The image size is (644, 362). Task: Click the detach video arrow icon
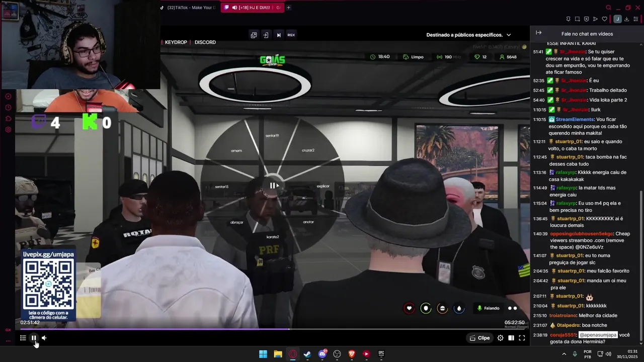click(x=266, y=35)
